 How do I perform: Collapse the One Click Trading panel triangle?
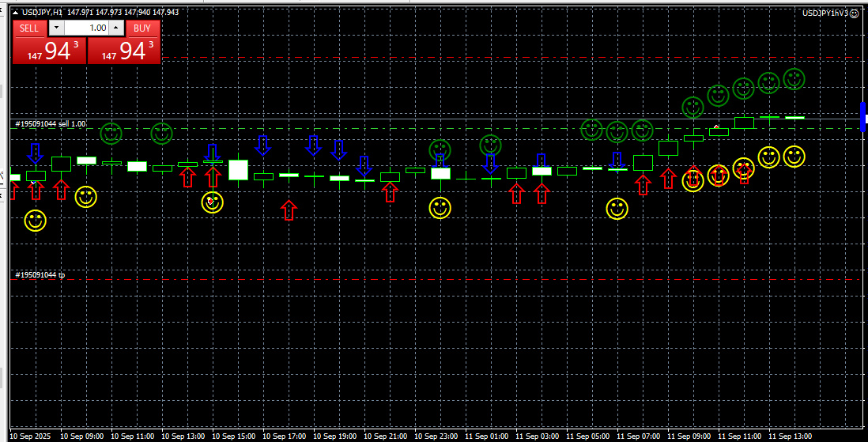pos(16,12)
